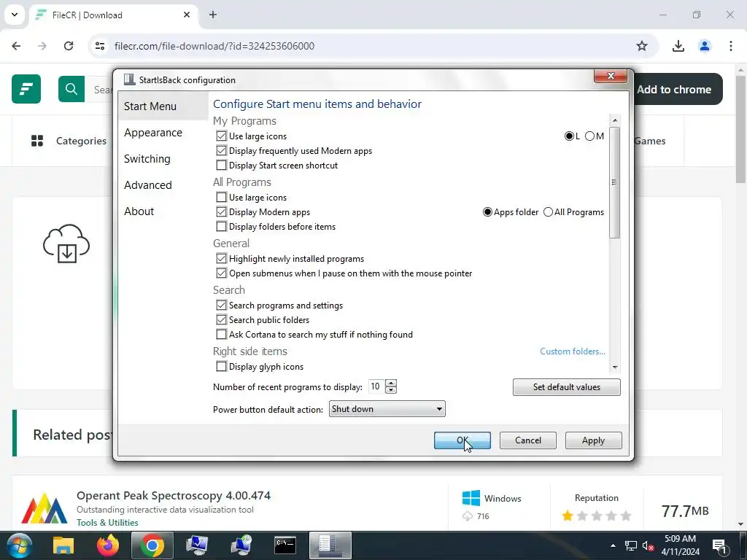Enable Ask Cortana to search option

tap(221, 335)
